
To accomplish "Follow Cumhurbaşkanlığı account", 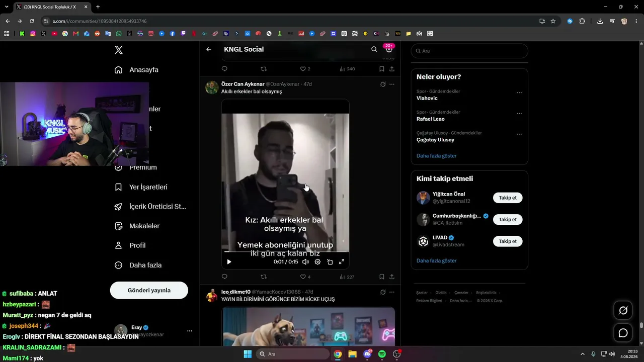I will point(508,219).
